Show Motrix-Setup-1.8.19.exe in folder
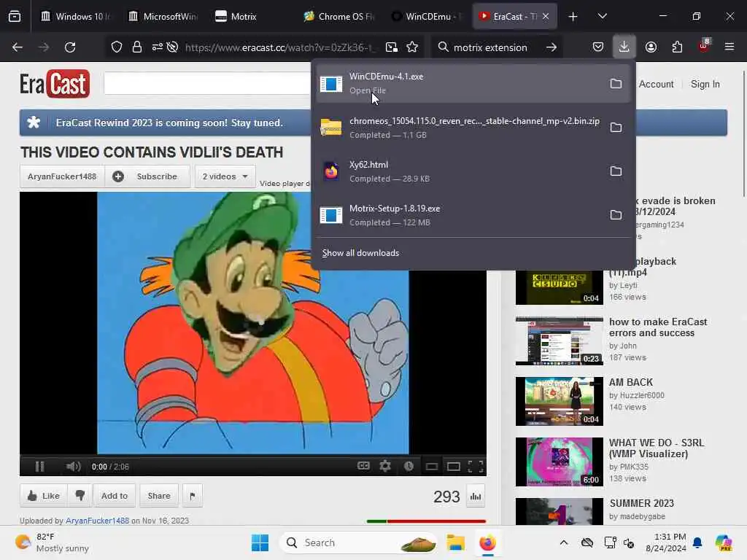 tap(616, 215)
